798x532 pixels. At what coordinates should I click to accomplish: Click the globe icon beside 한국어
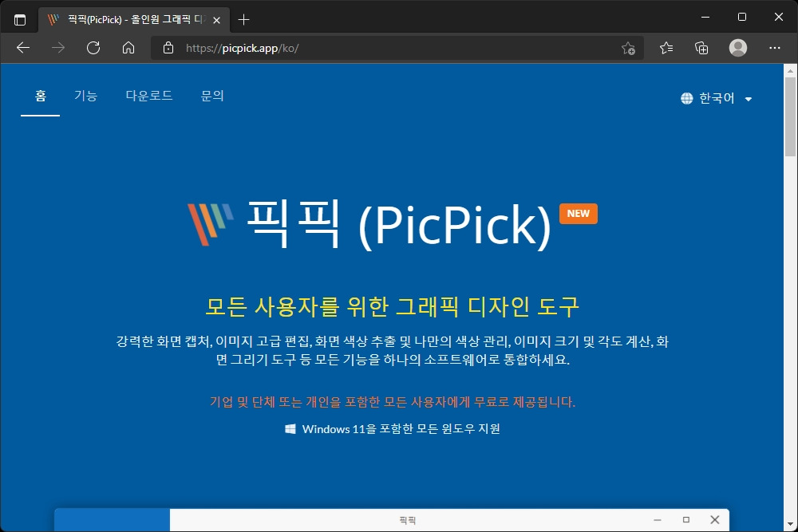(686, 99)
